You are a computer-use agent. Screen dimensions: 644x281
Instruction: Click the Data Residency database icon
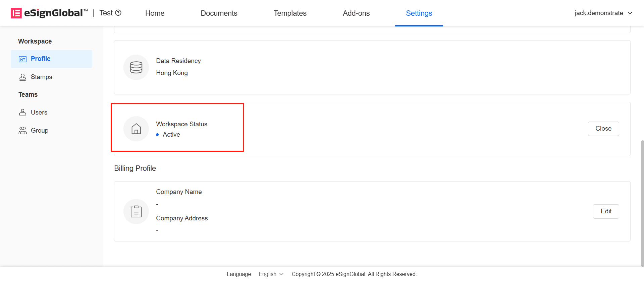(x=136, y=67)
